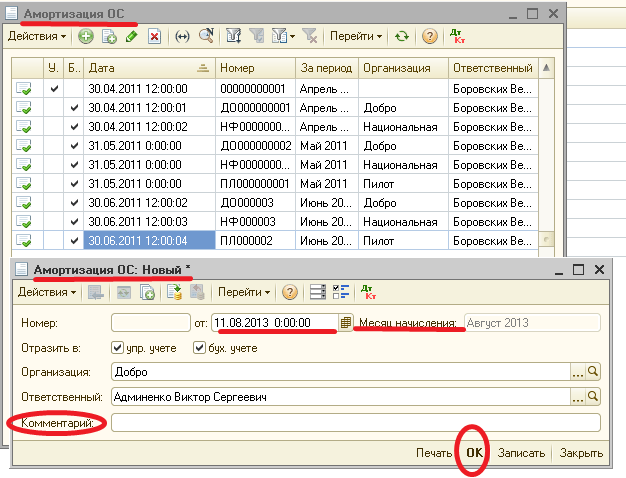The height and width of the screenshot is (478, 626).
Task: Click the reread icon in Новый document toolbar
Action: click(x=123, y=292)
